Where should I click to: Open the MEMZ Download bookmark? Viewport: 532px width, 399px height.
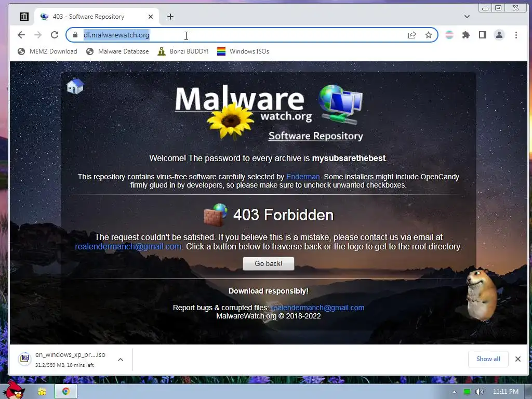47,51
